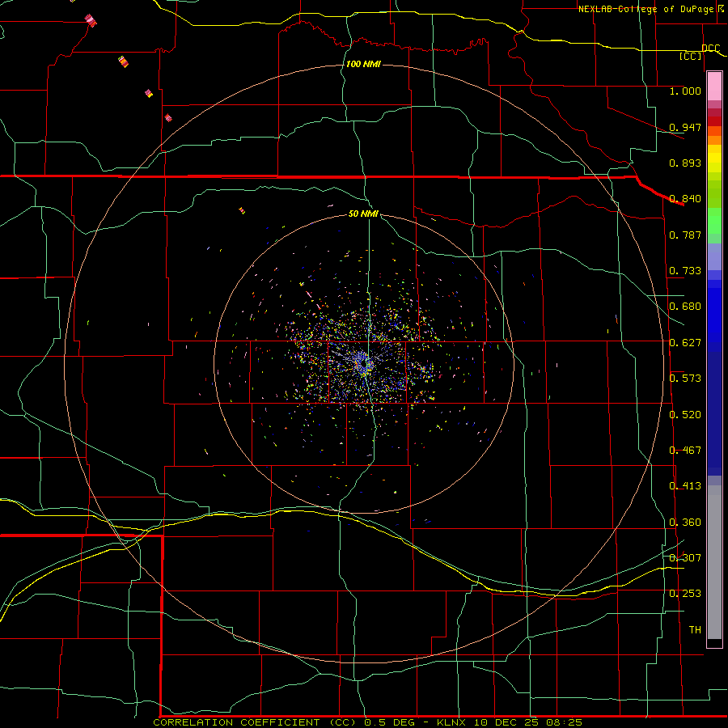The height and width of the screenshot is (728, 728).
Task: Select the 0.893 legend value
Action: pyautogui.click(x=685, y=163)
